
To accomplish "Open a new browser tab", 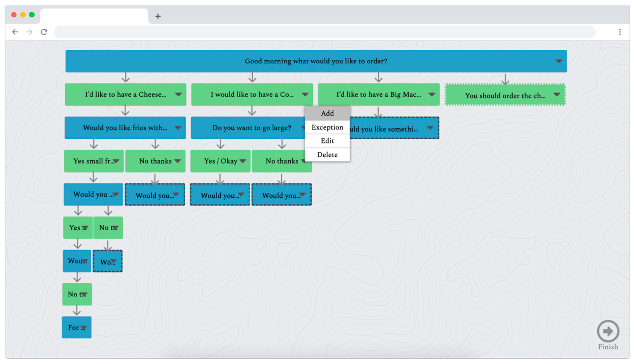I will (x=158, y=16).
